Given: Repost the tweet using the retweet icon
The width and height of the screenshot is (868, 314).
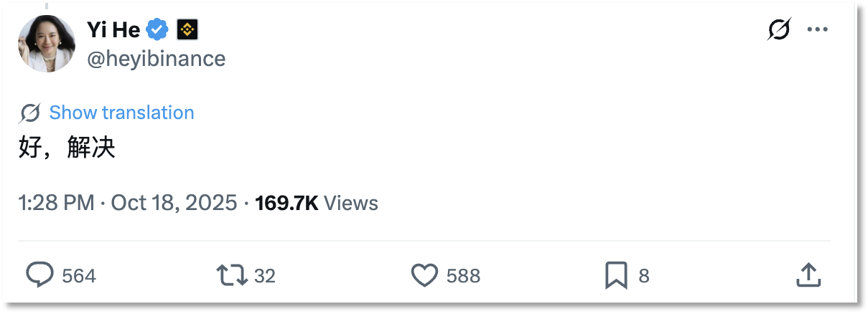Looking at the screenshot, I should click(232, 275).
